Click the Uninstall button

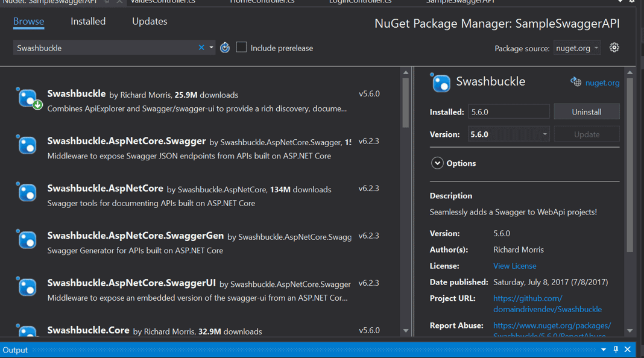587,111
